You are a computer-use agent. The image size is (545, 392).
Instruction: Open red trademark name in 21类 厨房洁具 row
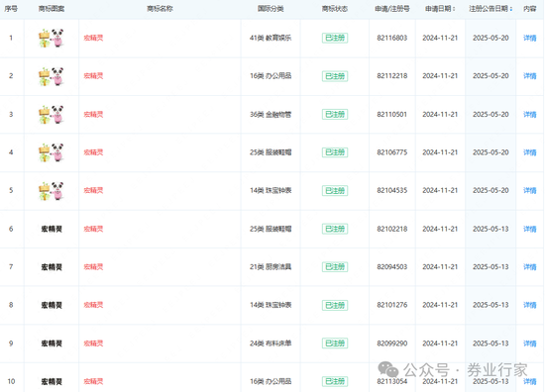[93, 266]
